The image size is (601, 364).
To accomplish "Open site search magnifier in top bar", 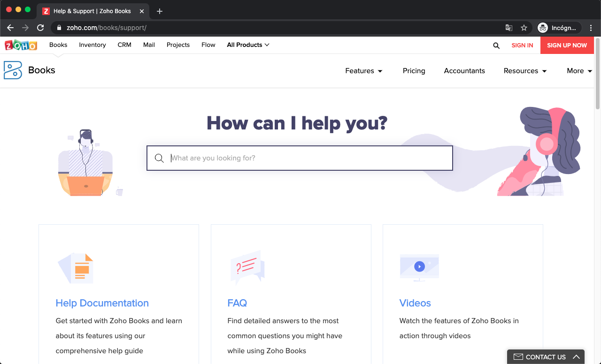I will tap(496, 45).
